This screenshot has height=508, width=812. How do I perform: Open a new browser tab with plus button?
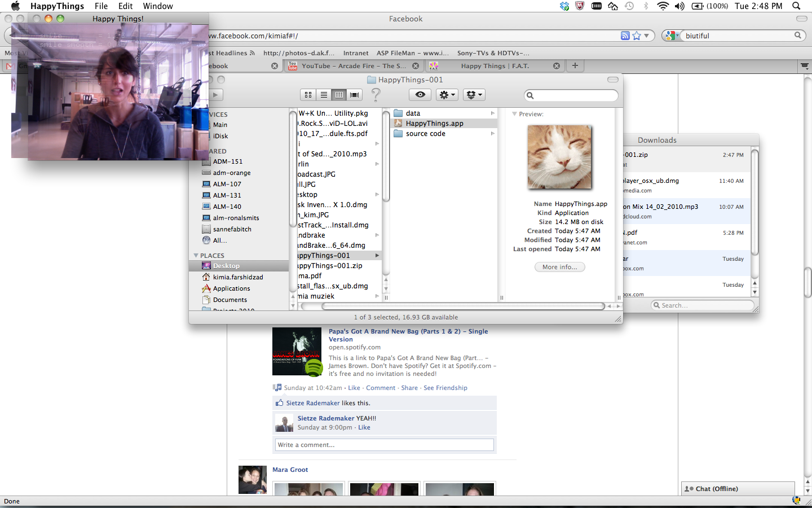tap(575, 65)
